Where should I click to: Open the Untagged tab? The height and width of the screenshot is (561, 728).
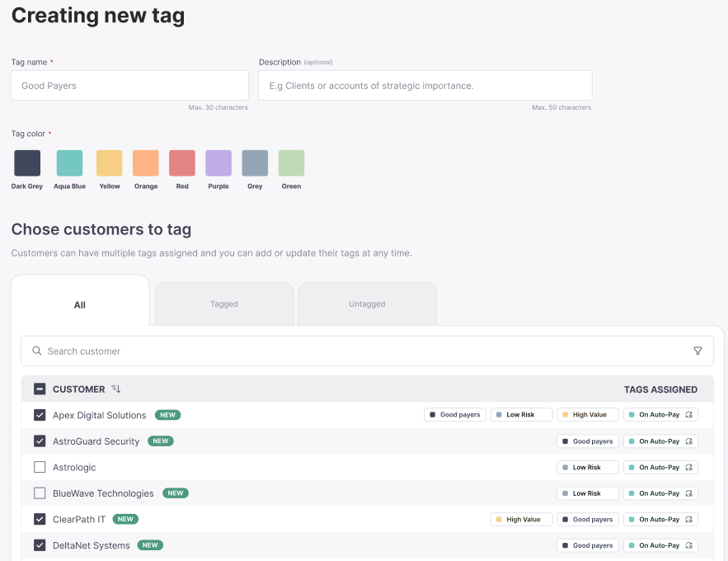pos(367,304)
